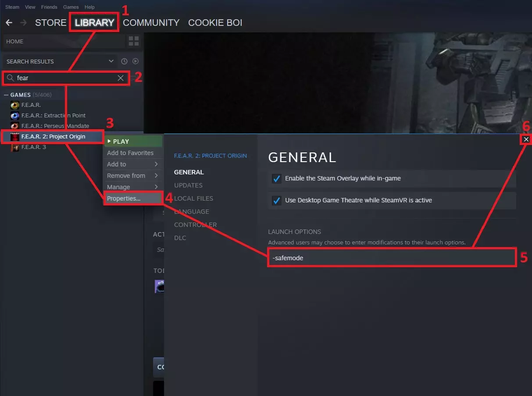Open the CONTROLLER properties section
Screen dimensions: 532x396
(x=196, y=225)
